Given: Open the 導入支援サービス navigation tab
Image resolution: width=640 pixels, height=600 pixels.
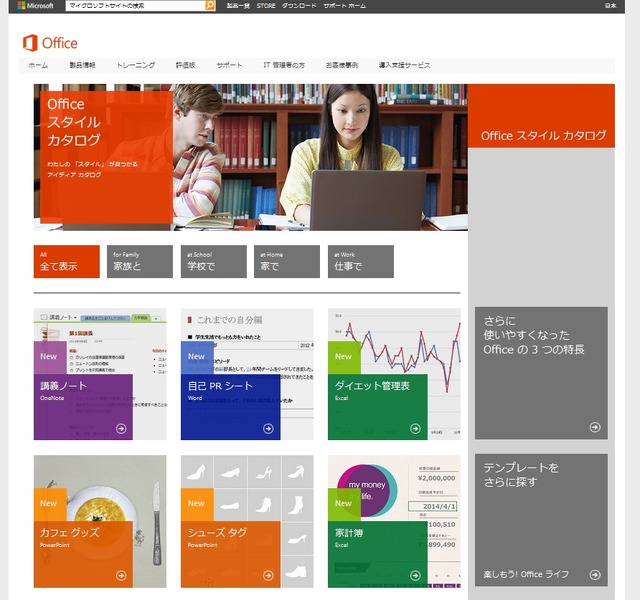Looking at the screenshot, I should point(404,65).
